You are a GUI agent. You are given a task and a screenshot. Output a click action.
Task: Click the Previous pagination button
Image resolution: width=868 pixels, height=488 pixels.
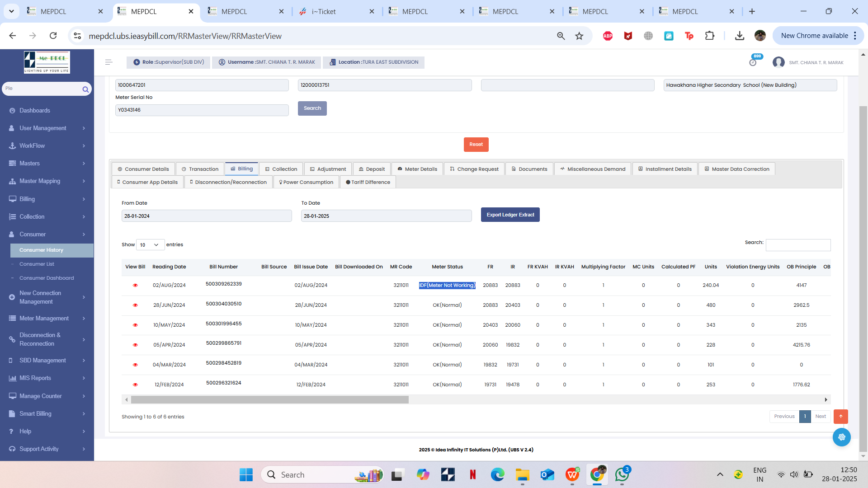point(784,417)
